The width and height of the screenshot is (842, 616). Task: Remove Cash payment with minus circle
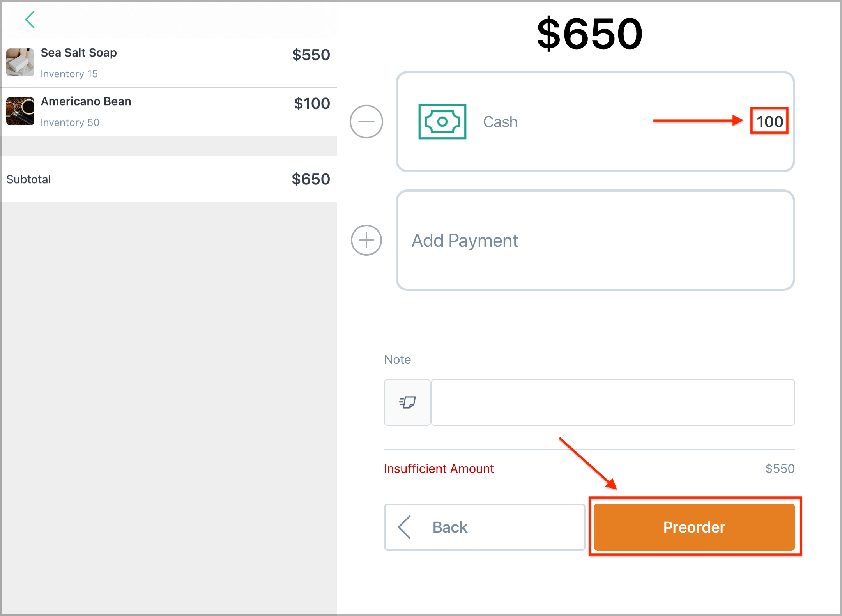pos(366,122)
